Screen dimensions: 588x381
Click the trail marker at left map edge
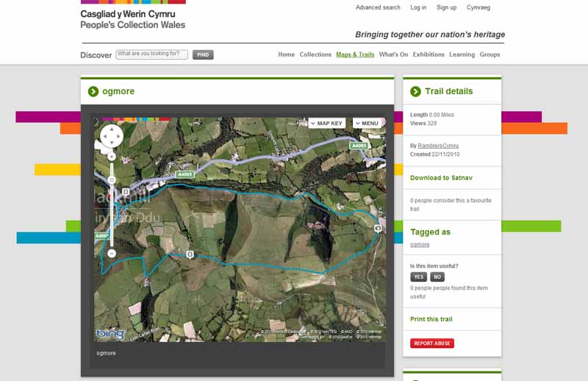(126, 192)
